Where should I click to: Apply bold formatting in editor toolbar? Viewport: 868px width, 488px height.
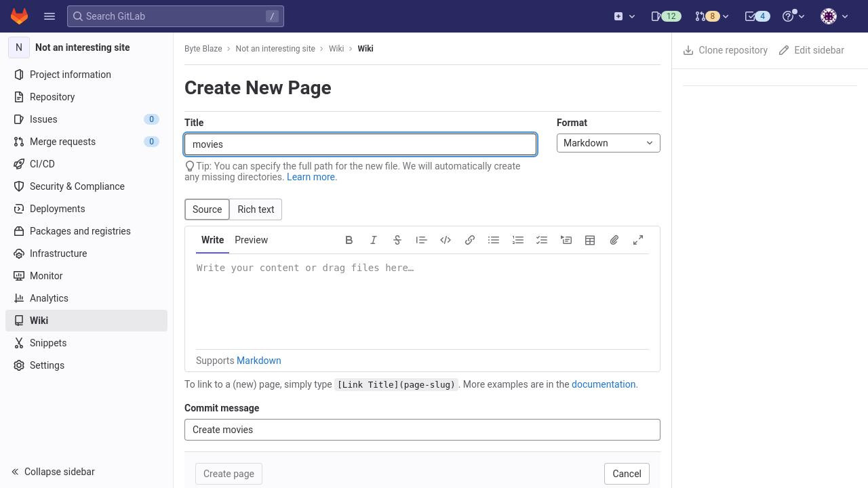[349, 240]
